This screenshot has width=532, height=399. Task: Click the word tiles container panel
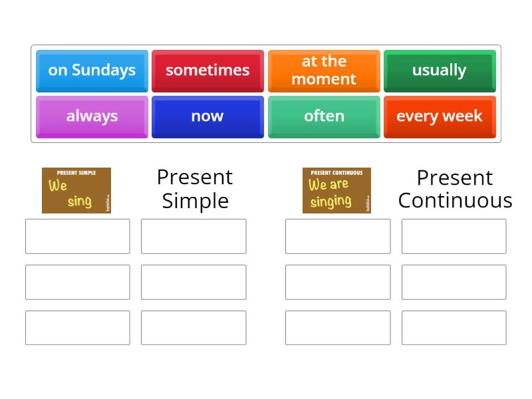click(x=266, y=93)
